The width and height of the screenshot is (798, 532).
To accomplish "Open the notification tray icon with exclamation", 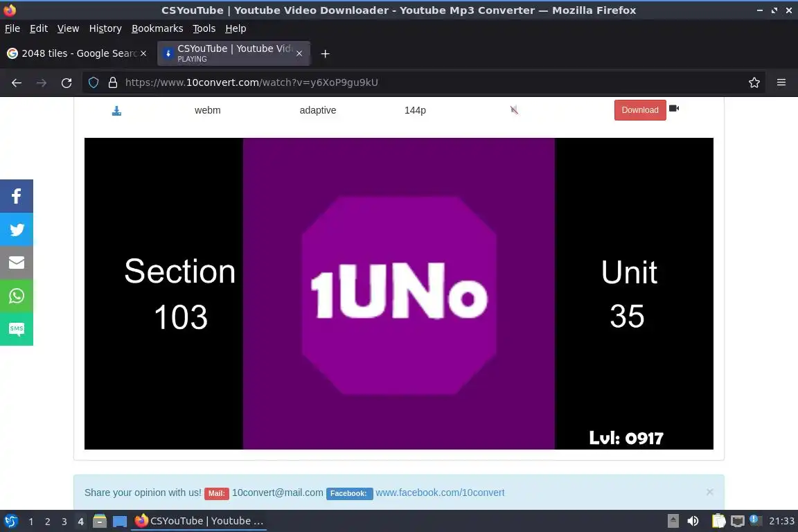I will coord(755,520).
